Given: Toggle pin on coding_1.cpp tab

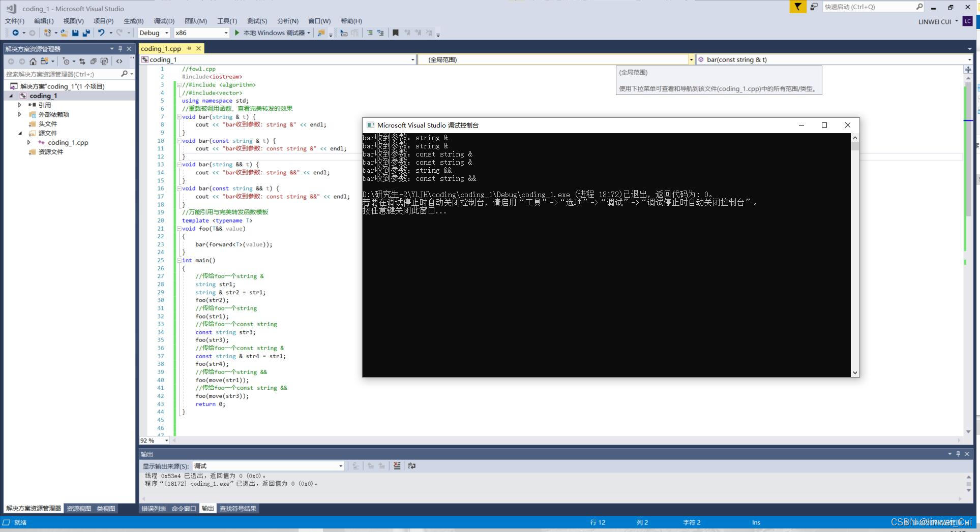Looking at the screenshot, I should point(189,48).
